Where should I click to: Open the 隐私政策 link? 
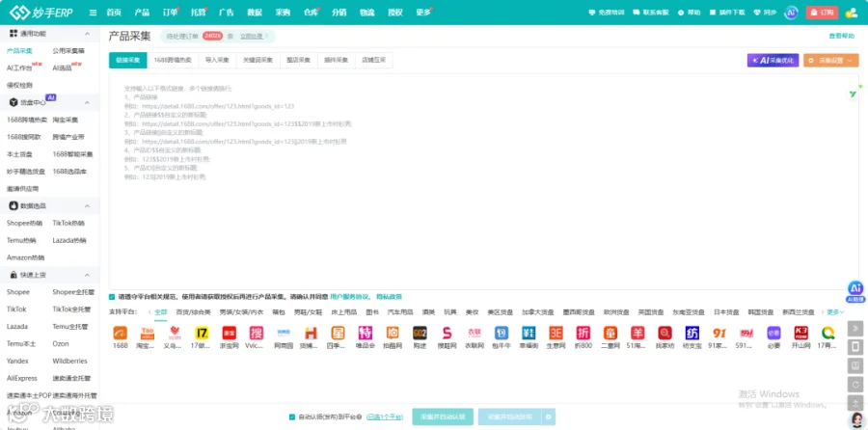[390, 297]
